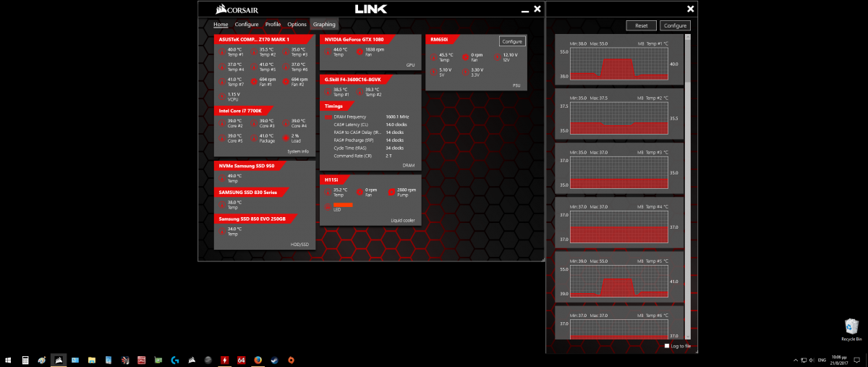Click the DRAM Frequency memory icon
868x367 pixels.
328,117
